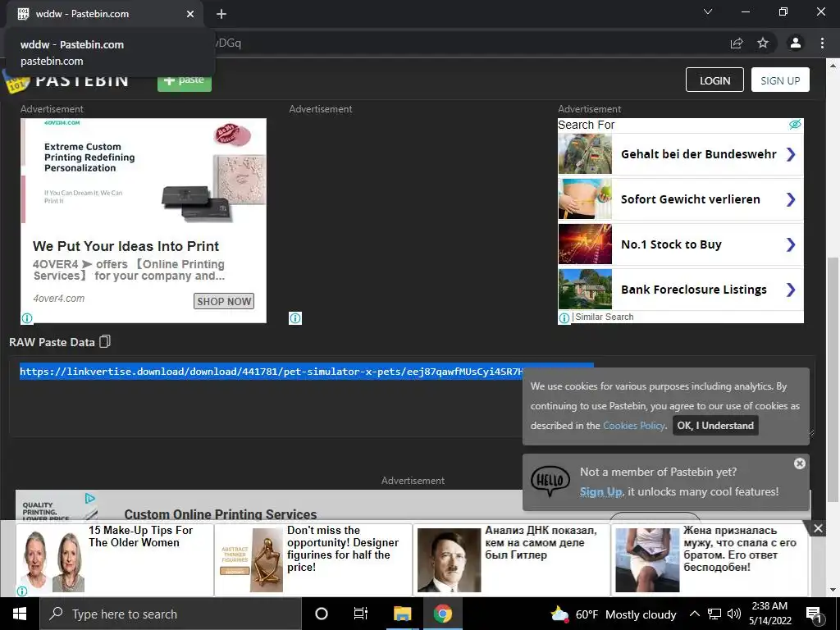Image resolution: width=840 pixels, height=630 pixels.
Task: Bookmark this page with the star icon
Action: [763, 43]
